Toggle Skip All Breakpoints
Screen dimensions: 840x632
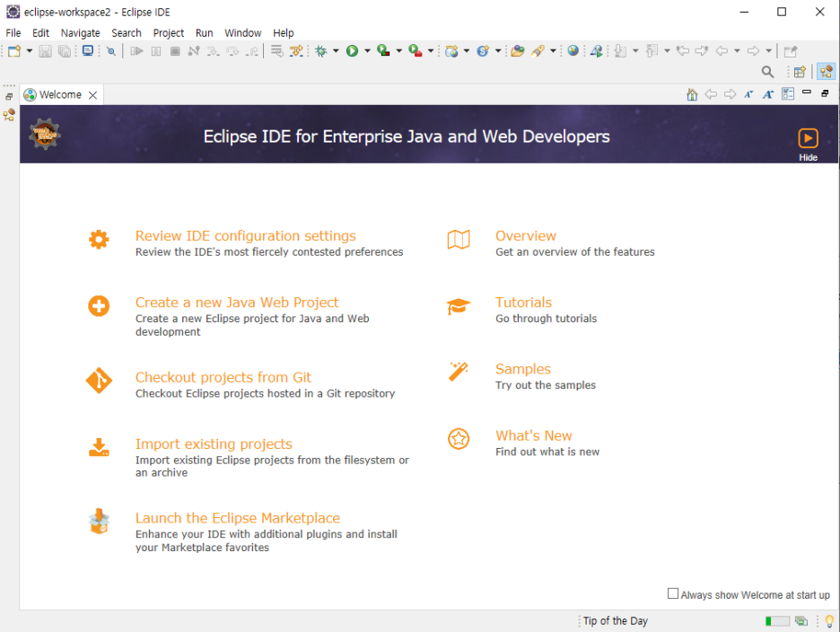coord(111,51)
